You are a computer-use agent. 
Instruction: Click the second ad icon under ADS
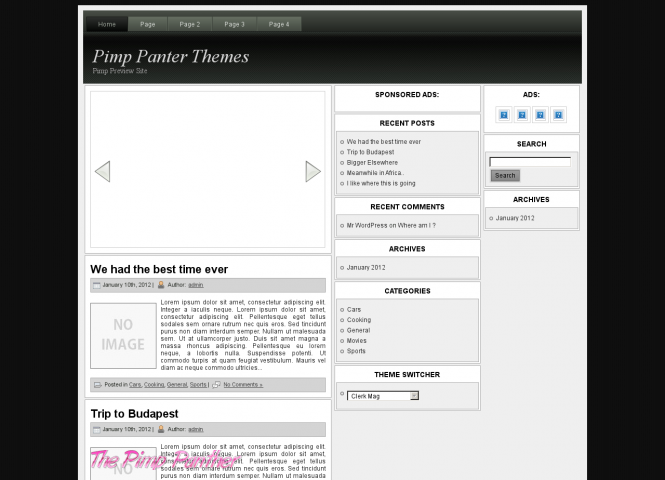522,115
